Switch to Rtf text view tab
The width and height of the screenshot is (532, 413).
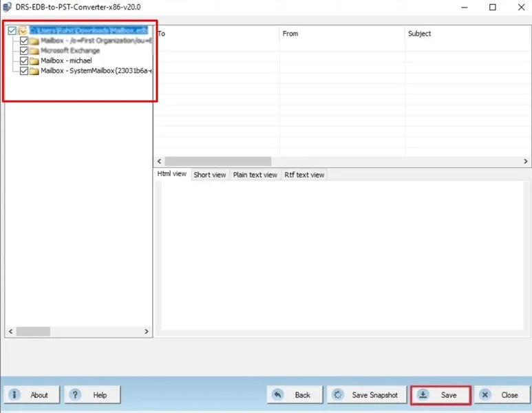[x=304, y=175]
